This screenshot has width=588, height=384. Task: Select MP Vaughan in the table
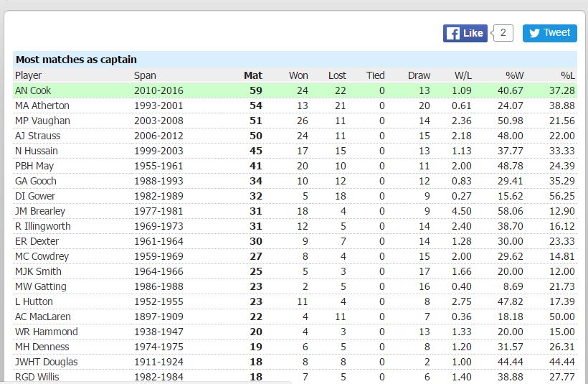42,121
